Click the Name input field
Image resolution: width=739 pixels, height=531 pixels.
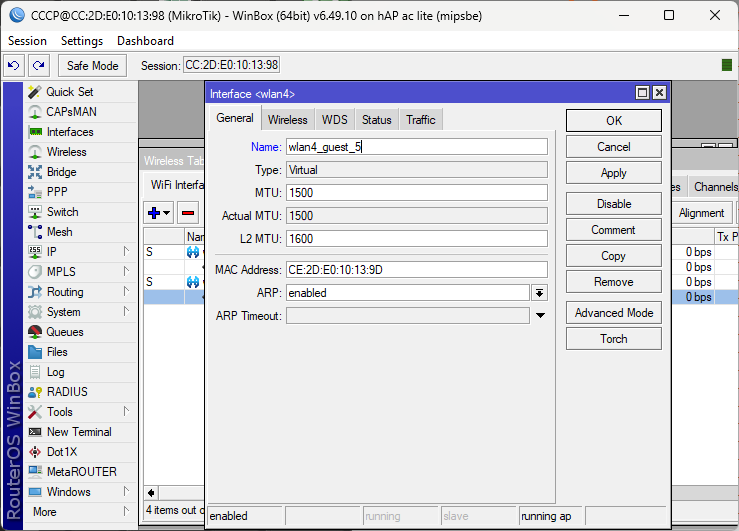click(417, 147)
